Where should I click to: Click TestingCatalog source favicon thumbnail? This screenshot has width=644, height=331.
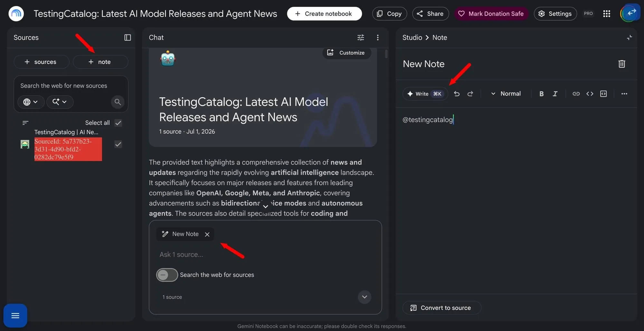pos(25,144)
